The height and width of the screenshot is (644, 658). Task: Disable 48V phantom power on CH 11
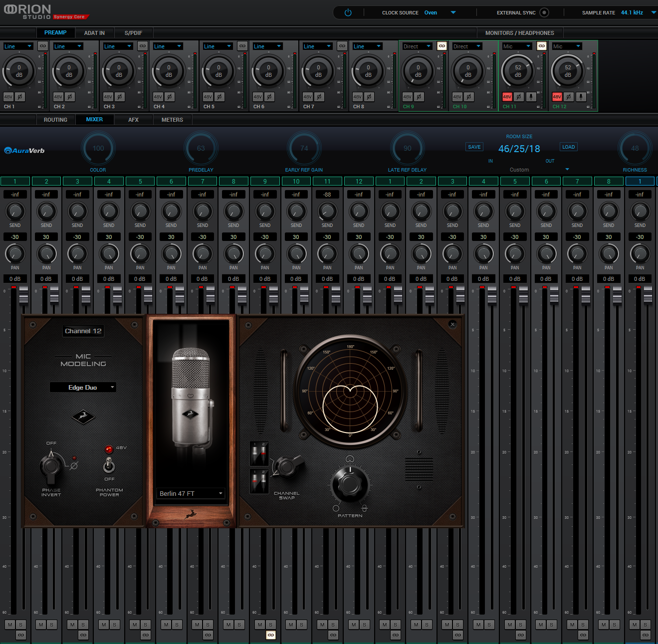click(x=507, y=97)
